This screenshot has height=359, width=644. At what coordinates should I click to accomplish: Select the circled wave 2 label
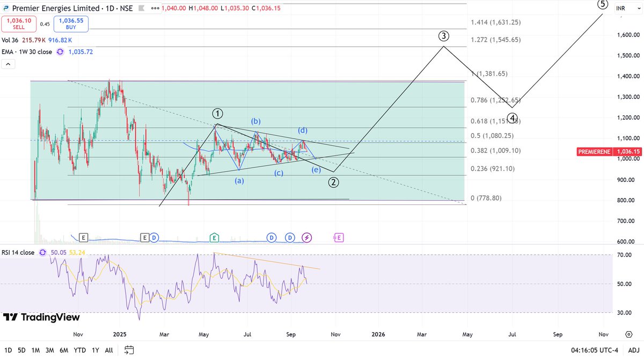pyautogui.click(x=333, y=182)
